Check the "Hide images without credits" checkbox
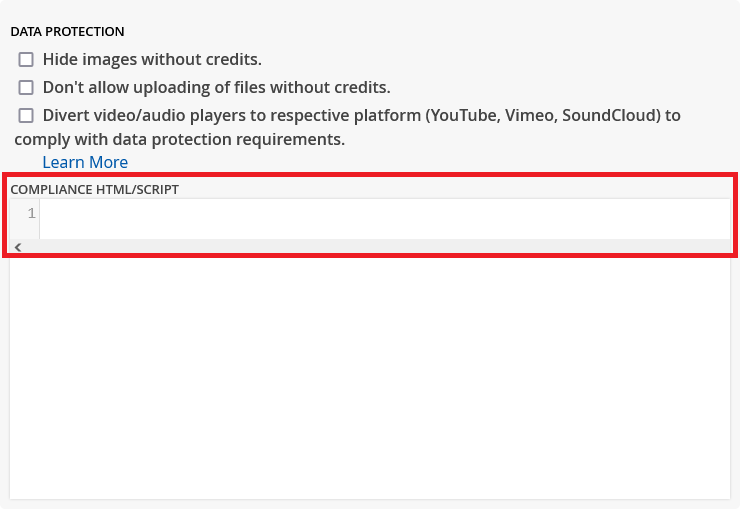Screen dimensions: 740x509 [x=26, y=60]
